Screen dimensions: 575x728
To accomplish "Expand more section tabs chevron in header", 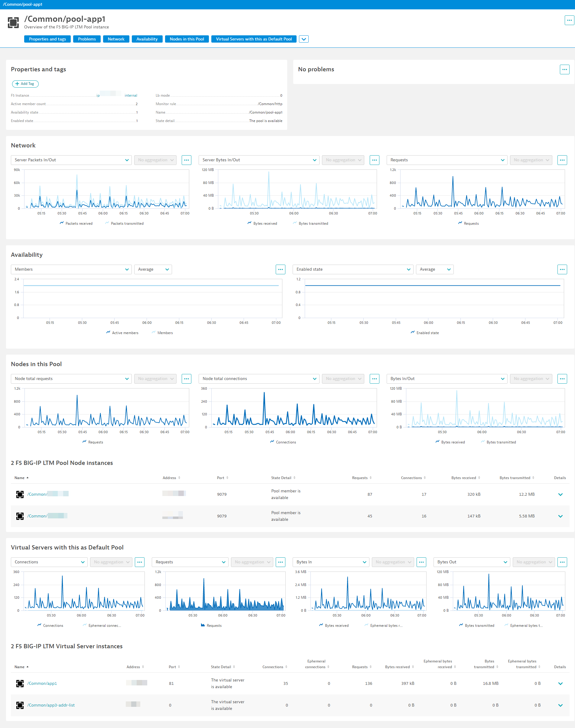I will 304,39.
